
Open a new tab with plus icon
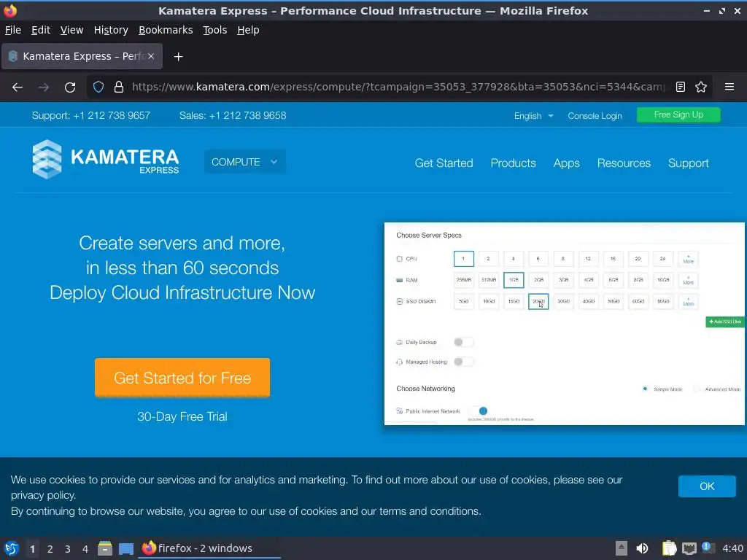pos(178,57)
